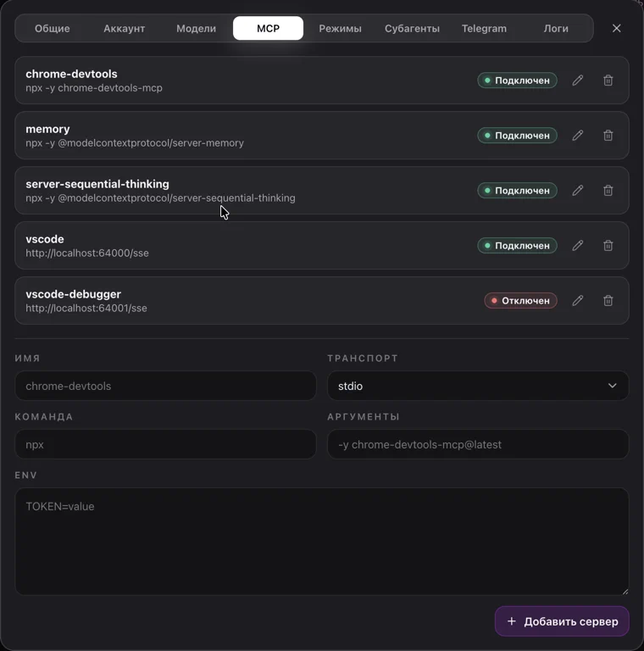Toggle the connected status badge for vscode
Image resolution: width=644 pixels, height=651 pixels.
tap(517, 245)
